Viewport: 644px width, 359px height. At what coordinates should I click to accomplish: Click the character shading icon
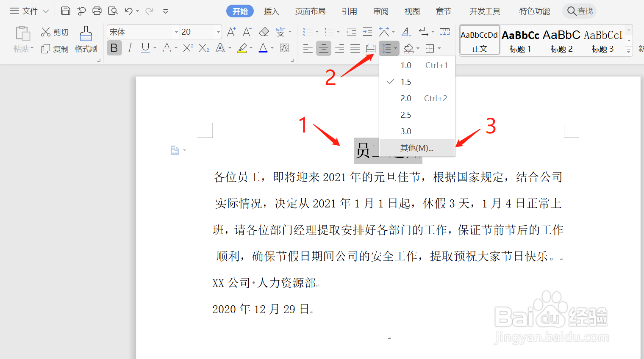point(284,48)
